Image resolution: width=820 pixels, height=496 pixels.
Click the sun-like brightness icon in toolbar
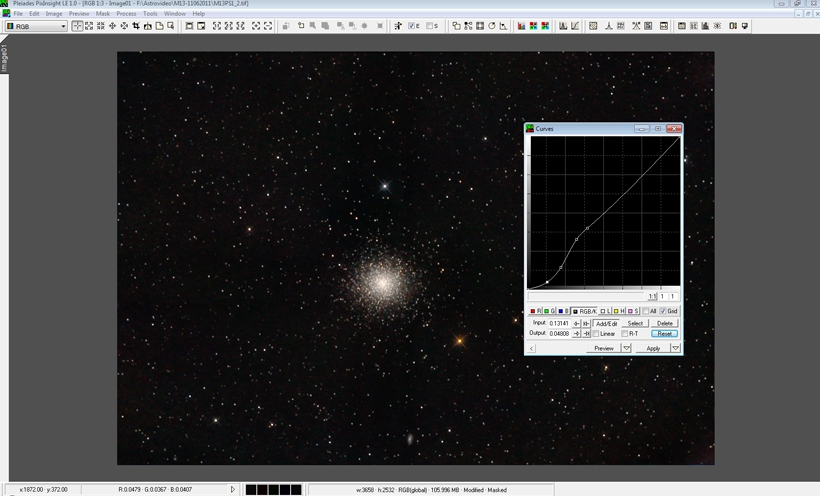pyautogui.click(x=718, y=26)
